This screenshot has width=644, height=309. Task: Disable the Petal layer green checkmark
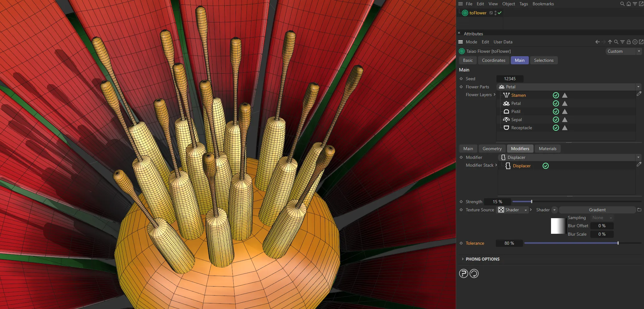click(x=556, y=103)
